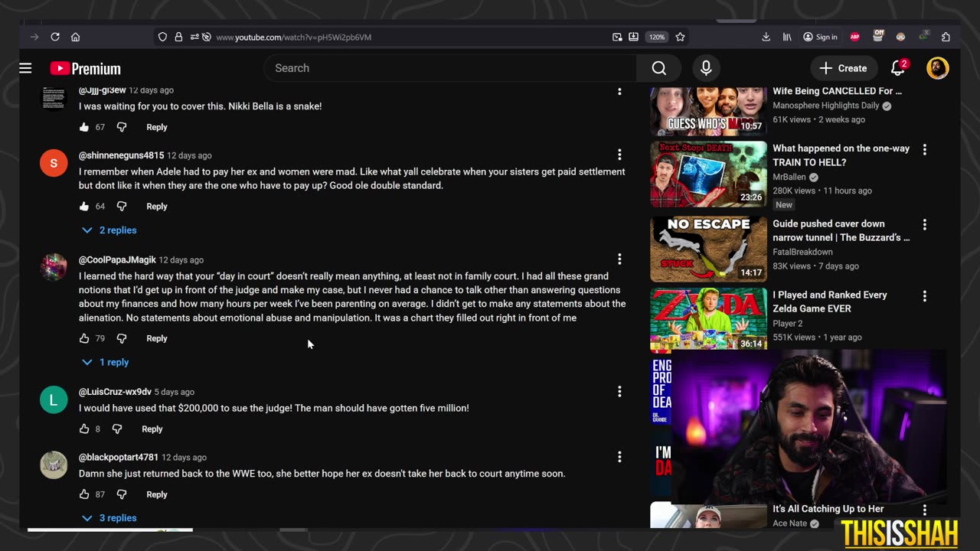Click the browser forward arrow
Viewport: 980px width, 551px height.
click(x=34, y=37)
